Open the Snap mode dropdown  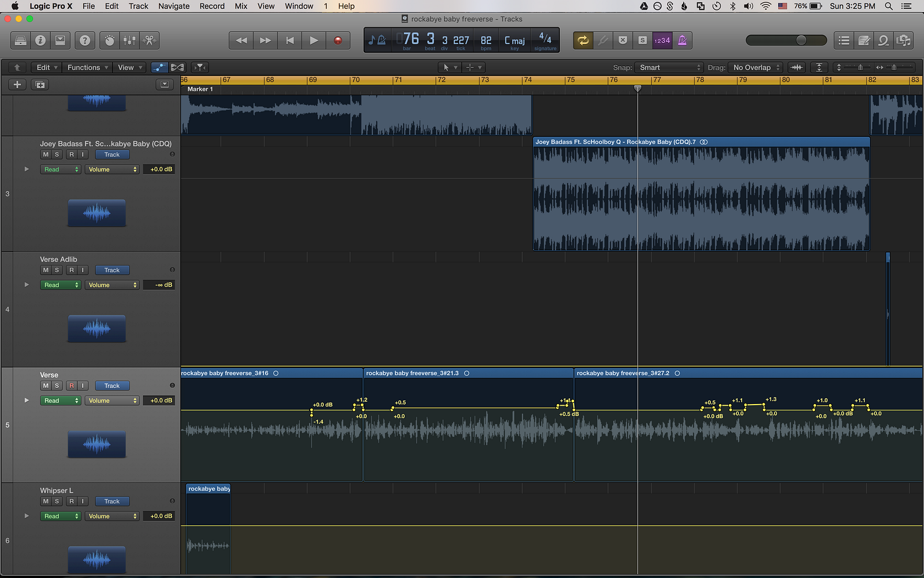[x=669, y=68]
